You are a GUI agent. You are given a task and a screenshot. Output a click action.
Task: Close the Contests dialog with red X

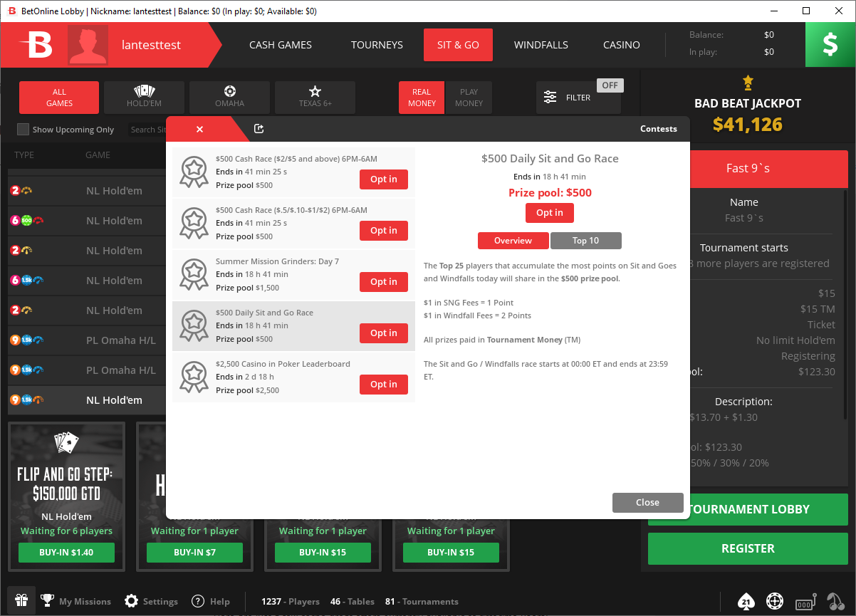(199, 129)
